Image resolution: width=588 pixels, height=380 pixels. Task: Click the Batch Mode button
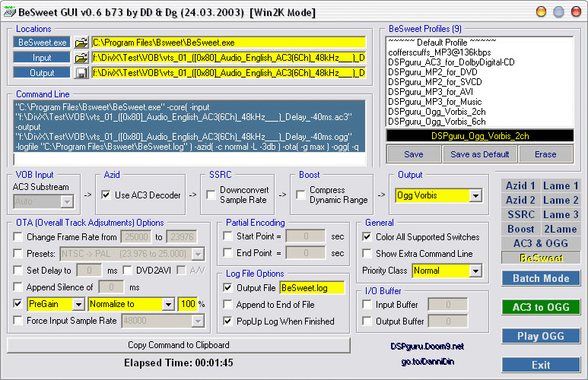click(x=541, y=278)
